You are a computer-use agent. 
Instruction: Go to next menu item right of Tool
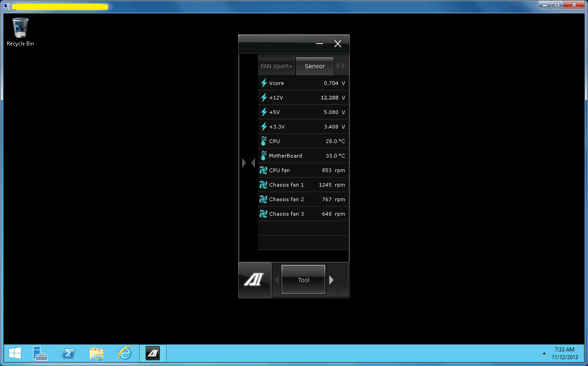point(331,280)
